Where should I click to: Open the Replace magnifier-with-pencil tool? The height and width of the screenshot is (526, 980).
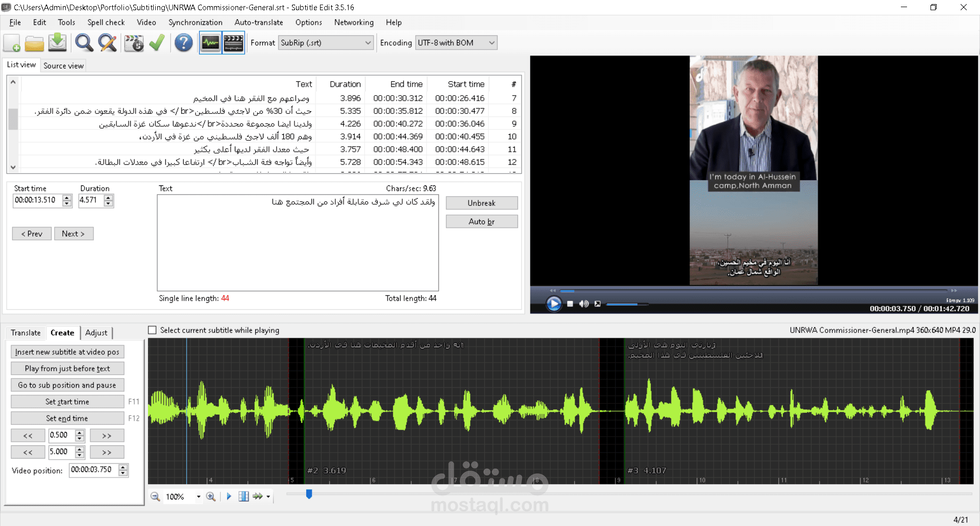coord(107,43)
